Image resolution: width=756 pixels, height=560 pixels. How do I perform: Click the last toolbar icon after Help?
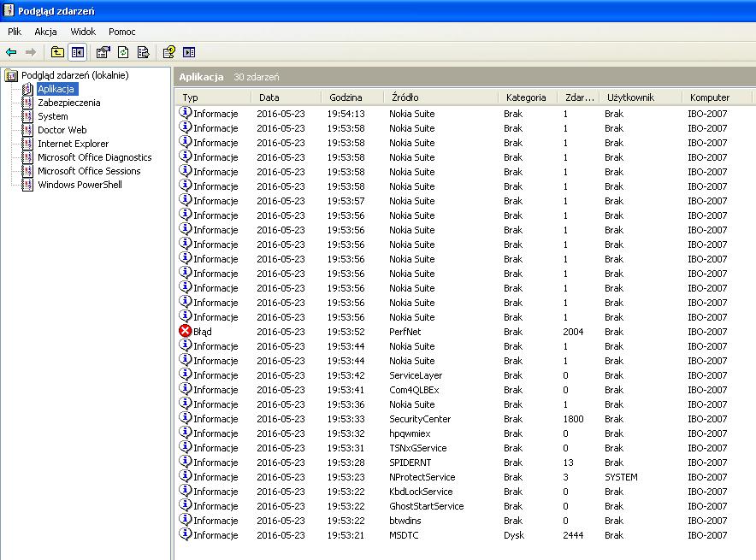pyautogui.click(x=189, y=52)
